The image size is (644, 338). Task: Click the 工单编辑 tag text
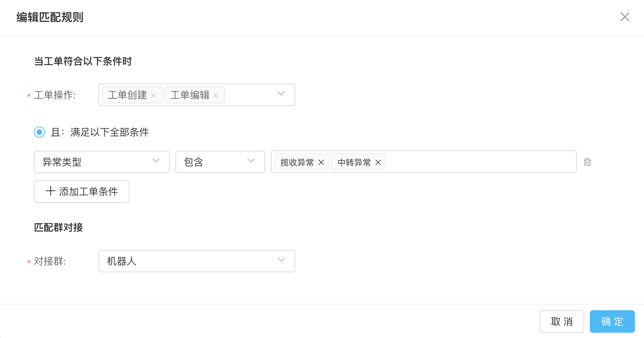(190, 95)
